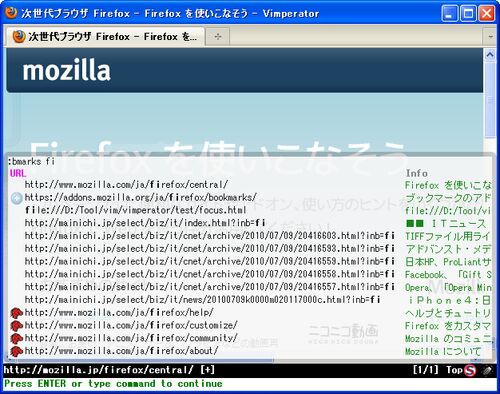Click the Top scroll position indicator
The height and width of the screenshot is (394, 500).
[x=454, y=370]
